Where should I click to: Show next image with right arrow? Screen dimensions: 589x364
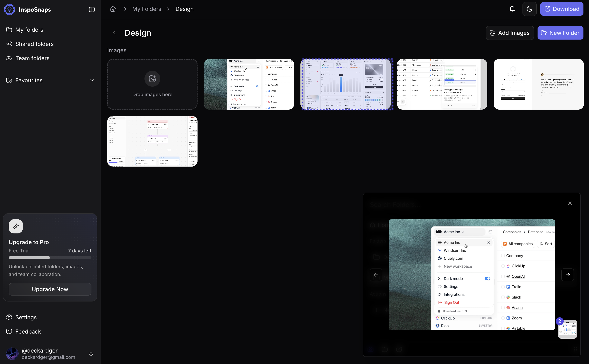coord(567,275)
